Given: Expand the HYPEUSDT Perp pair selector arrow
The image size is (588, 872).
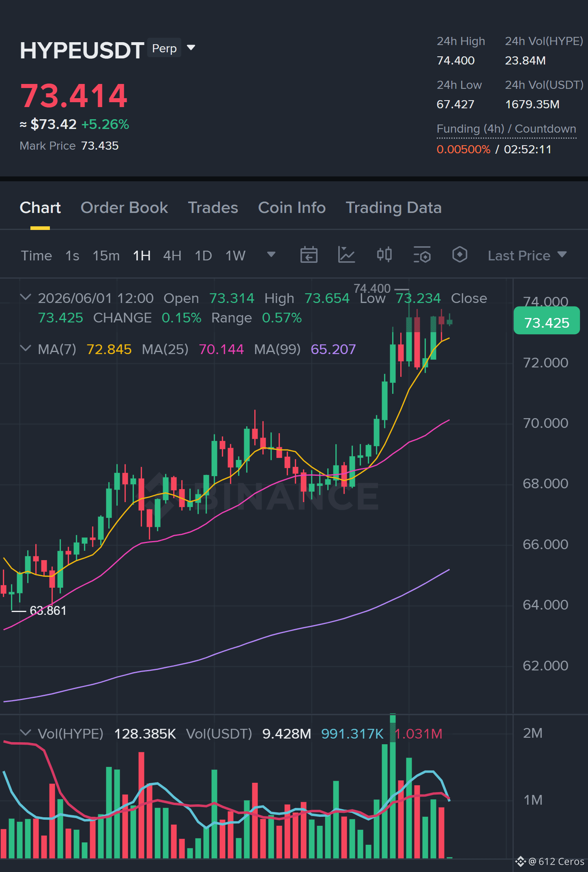Looking at the screenshot, I should point(191,48).
